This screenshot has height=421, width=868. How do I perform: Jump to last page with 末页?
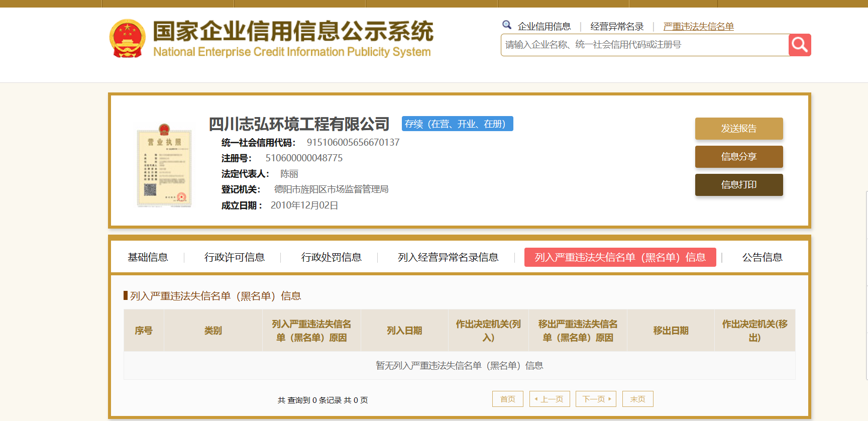coord(638,399)
